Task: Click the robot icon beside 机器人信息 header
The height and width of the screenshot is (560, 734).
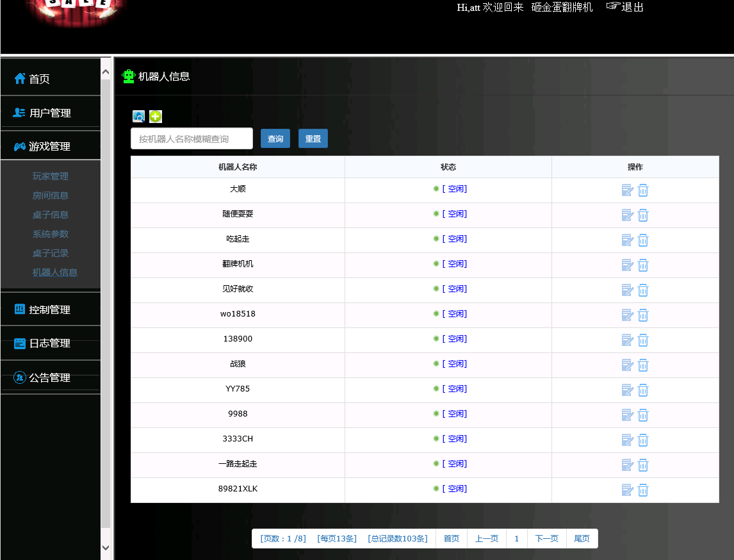Action: click(127, 76)
